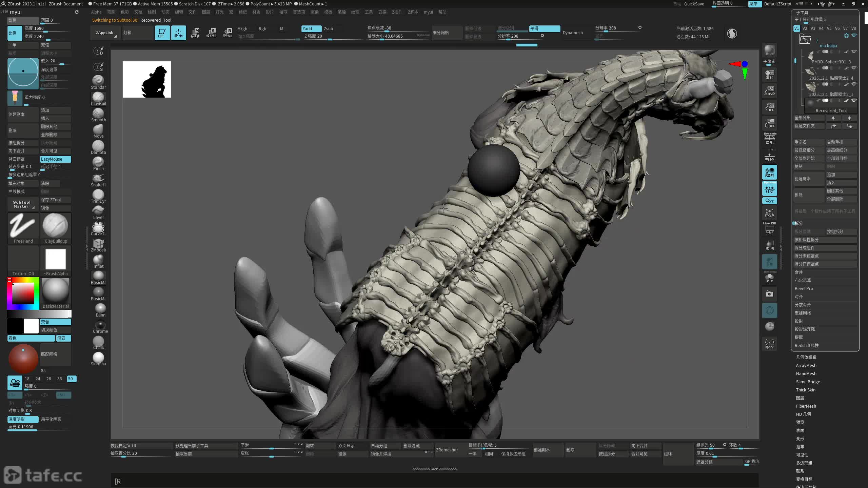This screenshot has width=868, height=488.
Task: Toggle the PolyF line fill icon
Action: pos(769,228)
